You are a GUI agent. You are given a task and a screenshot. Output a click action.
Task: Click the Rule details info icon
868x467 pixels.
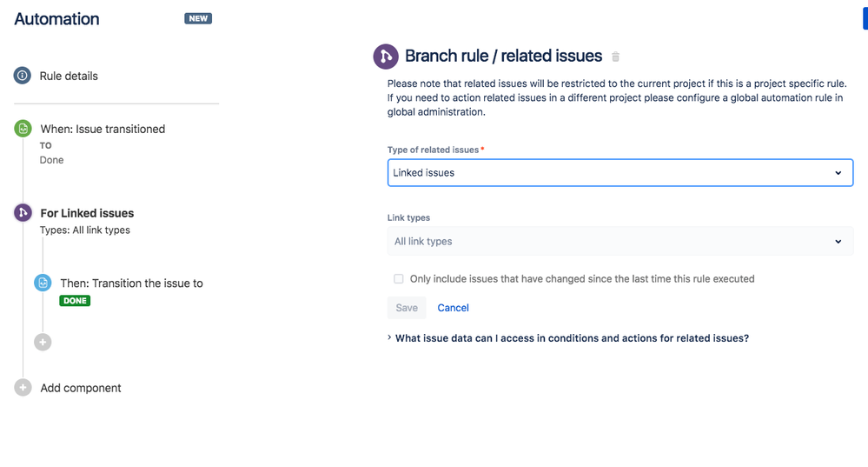pos(23,76)
